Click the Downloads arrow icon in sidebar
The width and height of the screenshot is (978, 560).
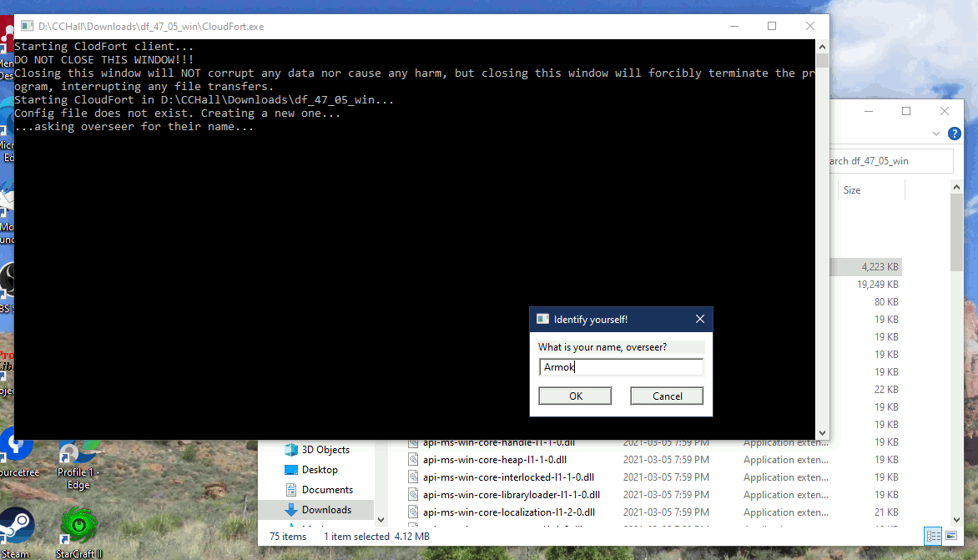290,509
